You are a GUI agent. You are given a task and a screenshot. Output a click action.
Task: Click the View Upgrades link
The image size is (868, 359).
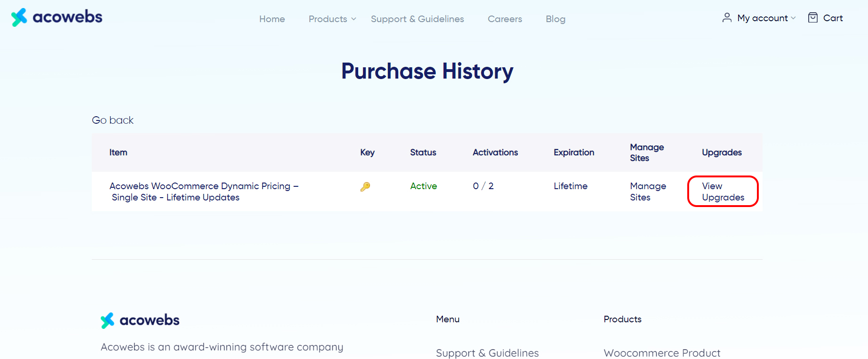point(723,191)
